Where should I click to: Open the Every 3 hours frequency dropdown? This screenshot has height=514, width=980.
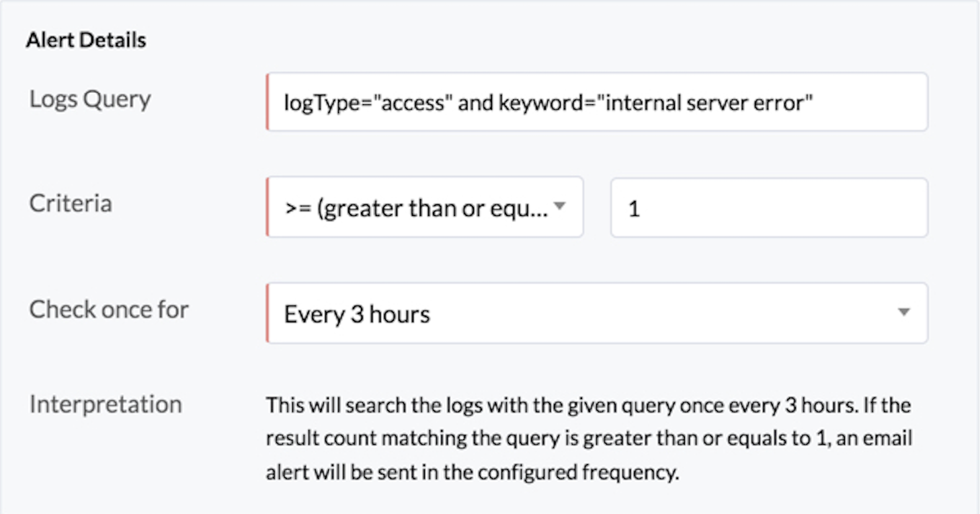[597, 314]
